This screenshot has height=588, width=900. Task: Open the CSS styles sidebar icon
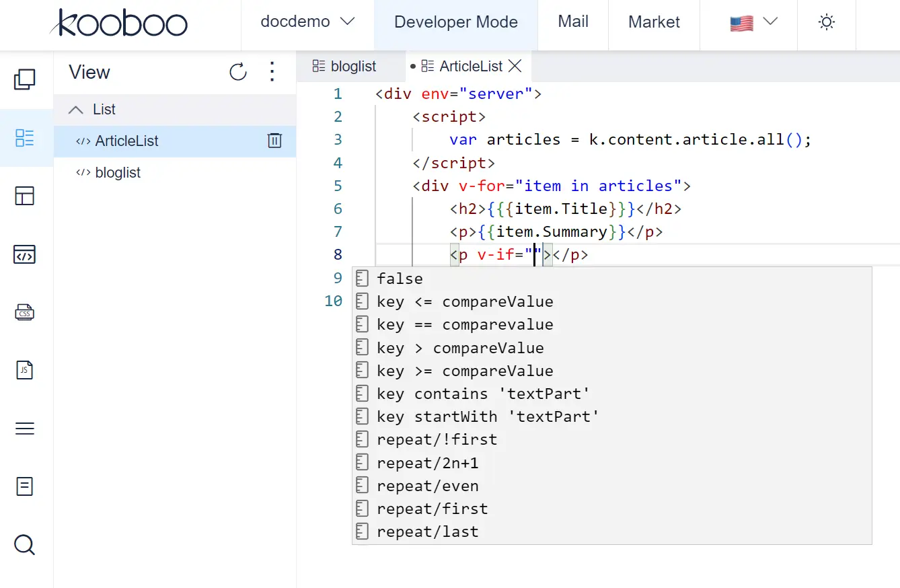[x=25, y=313]
